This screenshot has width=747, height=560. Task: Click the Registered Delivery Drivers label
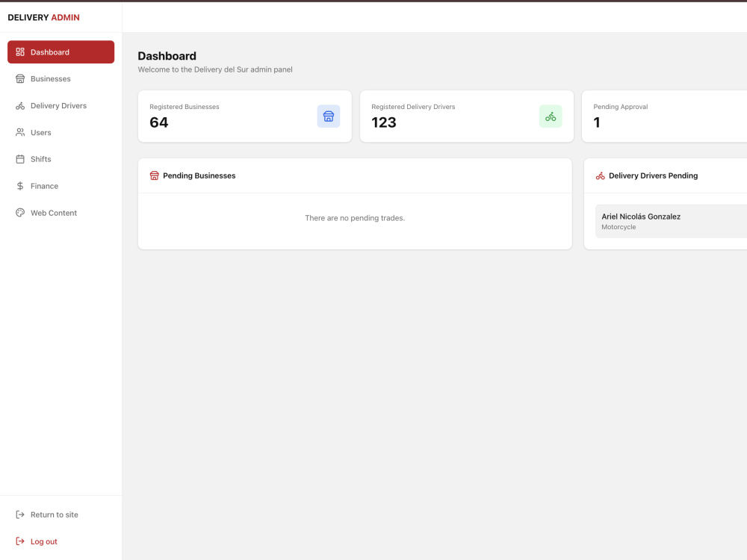tap(413, 107)
